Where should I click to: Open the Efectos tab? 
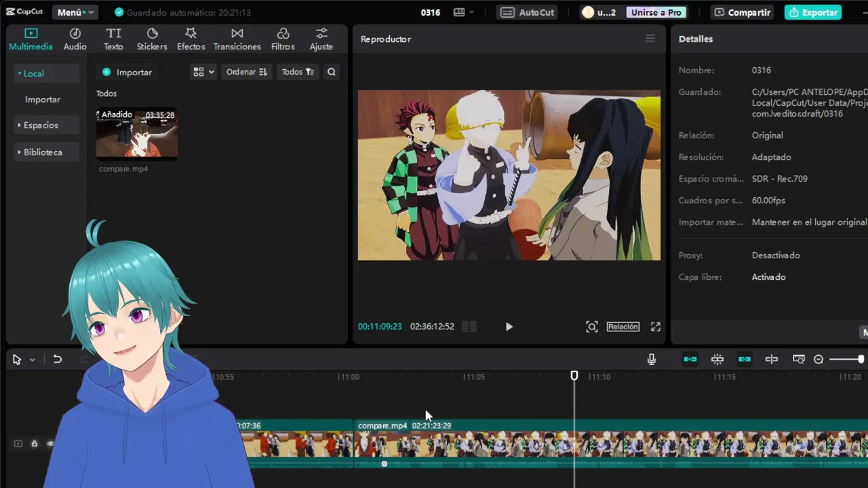pyautogui.click(x=191, y=39)
